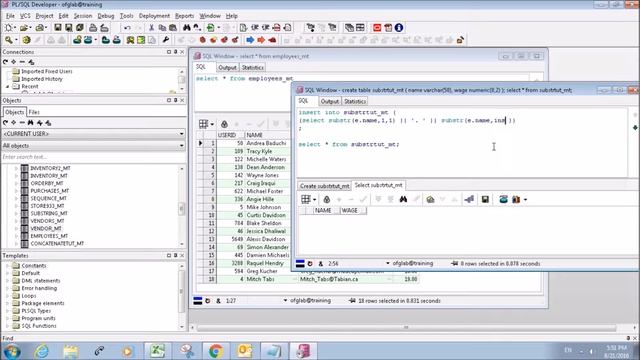Viewport: 640px width, 360px height.
Task: Switch to Output tab in substrtut_mt SQL window
Action: tap(329, 101)
